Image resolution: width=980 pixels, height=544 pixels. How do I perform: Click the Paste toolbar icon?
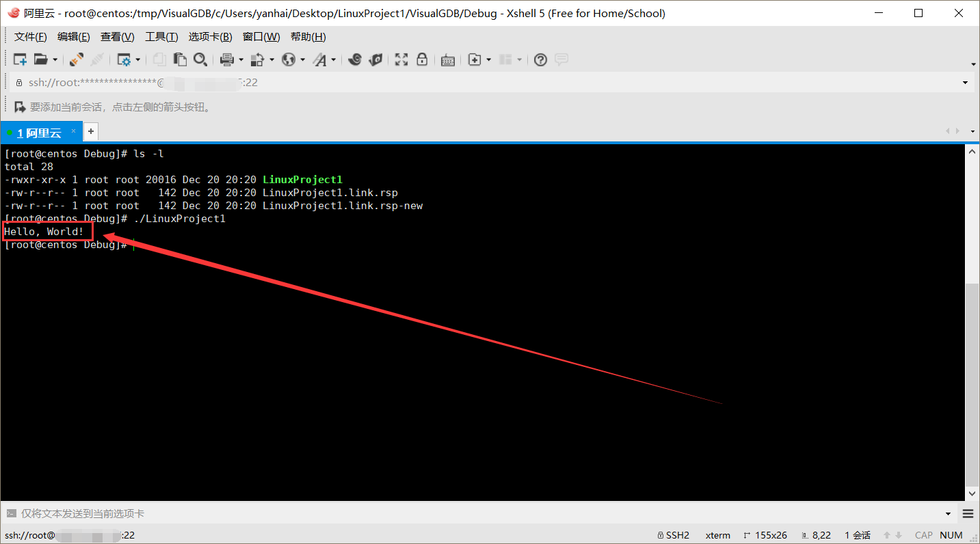point(180,59)
